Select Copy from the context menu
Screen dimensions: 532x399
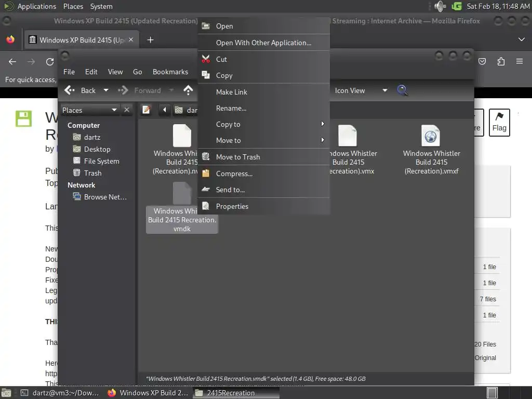coord(263,75)
